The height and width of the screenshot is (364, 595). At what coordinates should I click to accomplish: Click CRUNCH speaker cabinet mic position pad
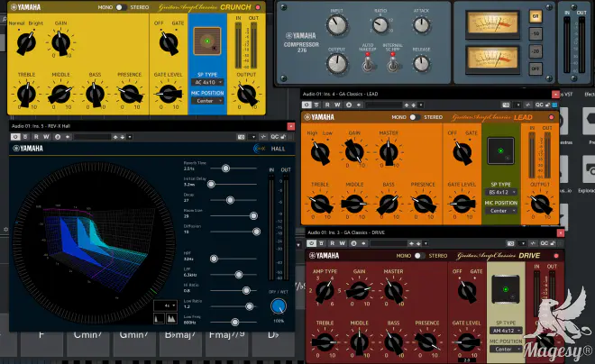207,41
